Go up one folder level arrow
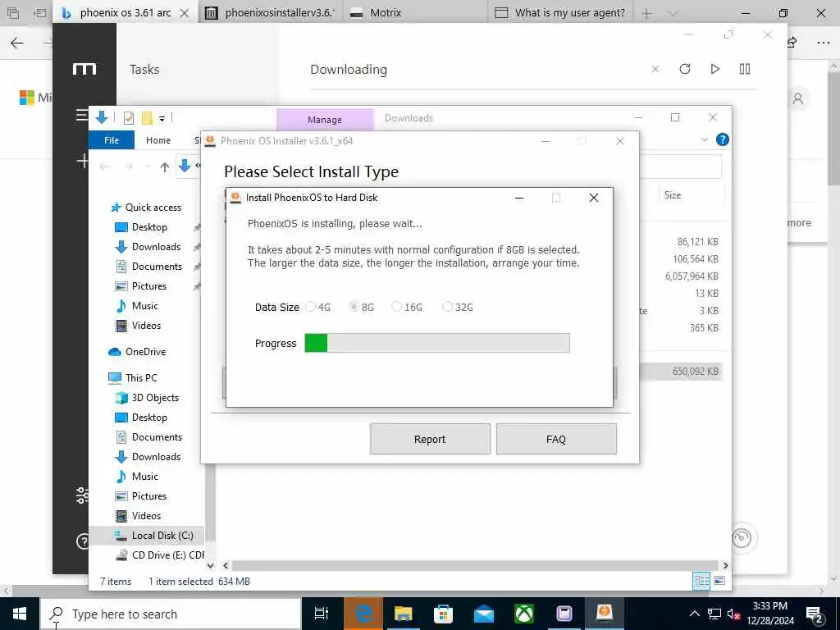Screen dimensions: 840x630 coord(164,167)
